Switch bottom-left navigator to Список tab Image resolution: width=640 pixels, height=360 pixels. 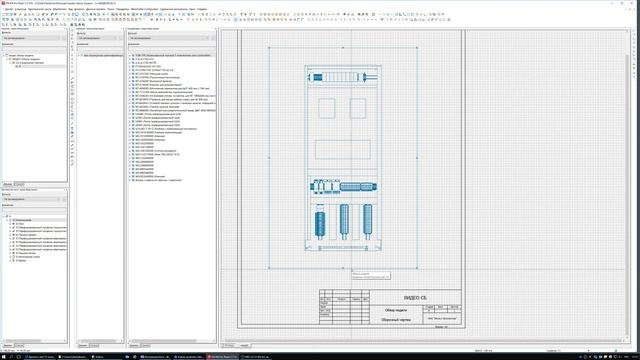[x=19, y=346]
